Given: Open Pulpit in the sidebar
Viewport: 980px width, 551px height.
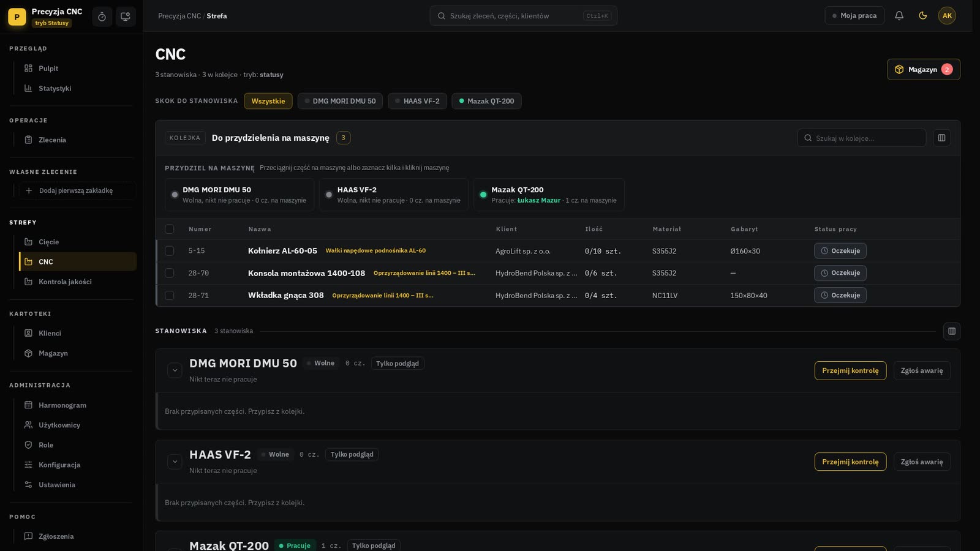Looking at the screenshot, I should coord(78,69).
